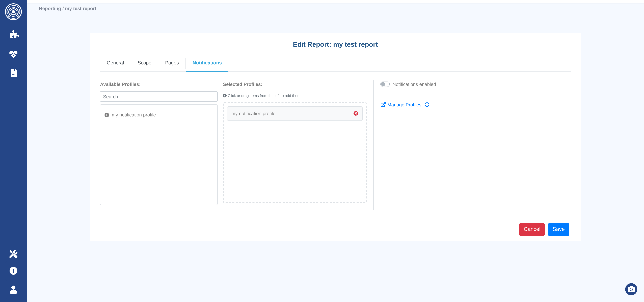The height and width of the screenshot is (302, 644).
Task: Open the tools wrench sidebar icon
Action: tap(13, 254)
